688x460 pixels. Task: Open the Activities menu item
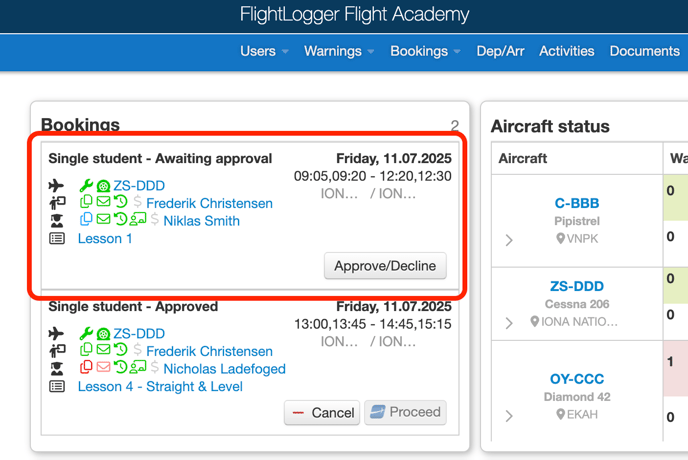click(566, 51)
